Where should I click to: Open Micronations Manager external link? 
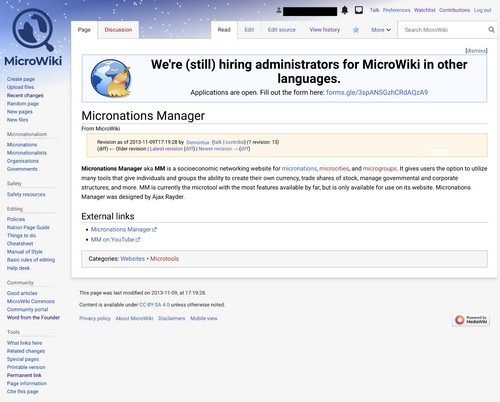pyautogui.click(x=124, y=229)
